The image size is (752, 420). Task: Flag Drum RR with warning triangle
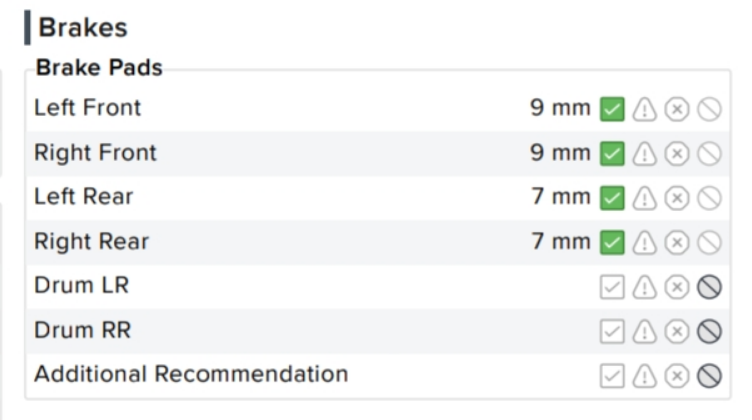pos(644,331)
